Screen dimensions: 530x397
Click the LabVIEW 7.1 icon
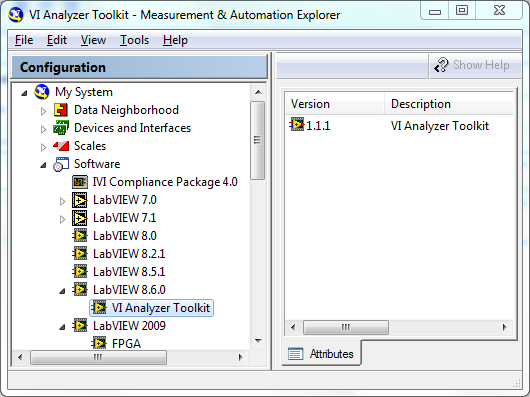(79, 218)
